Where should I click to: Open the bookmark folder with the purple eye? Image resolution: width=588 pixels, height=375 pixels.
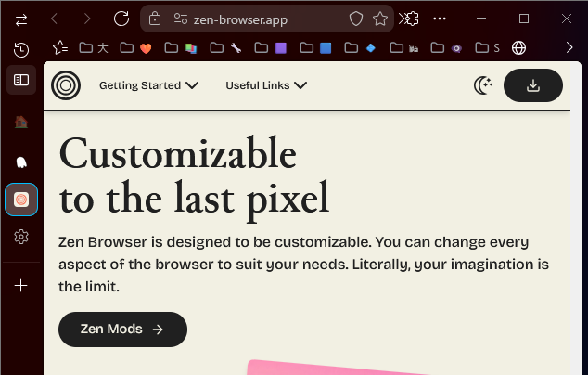point(446,48)
